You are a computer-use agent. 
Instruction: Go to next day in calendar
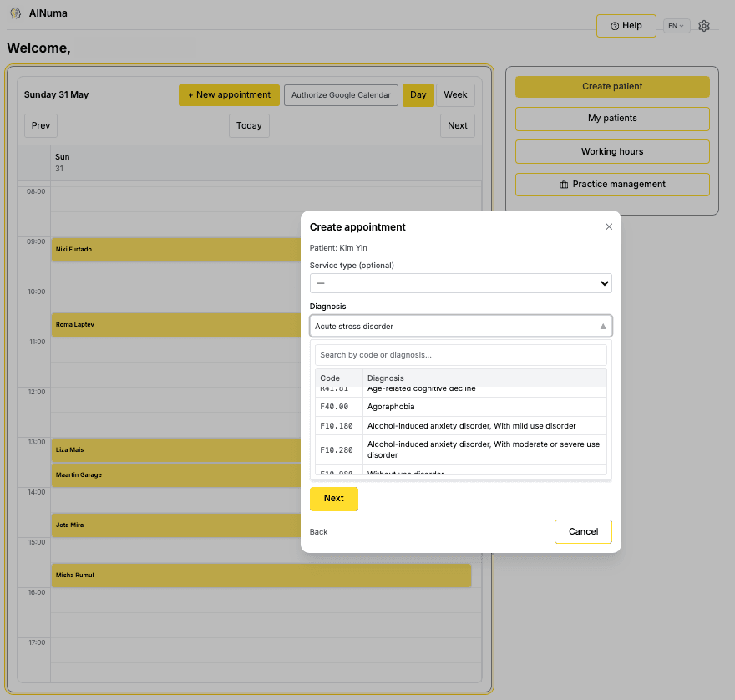tap(457, 125)
